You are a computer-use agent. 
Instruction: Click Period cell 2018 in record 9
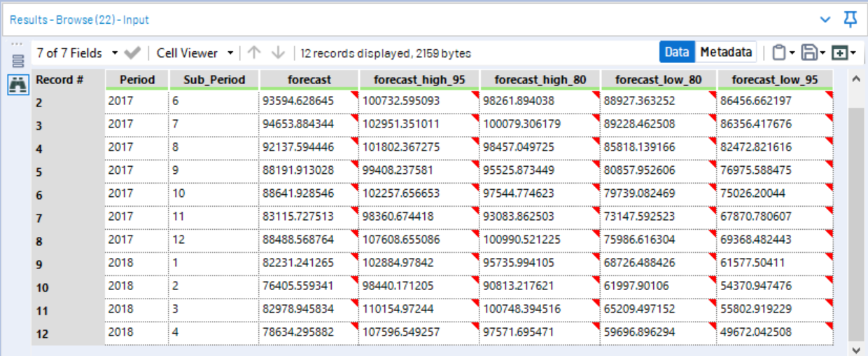point(136,263)
